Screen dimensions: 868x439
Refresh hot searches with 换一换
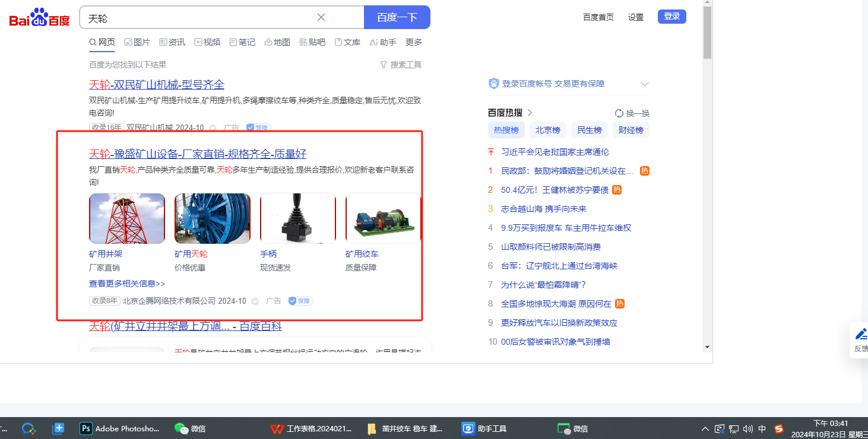coord(632,113)
